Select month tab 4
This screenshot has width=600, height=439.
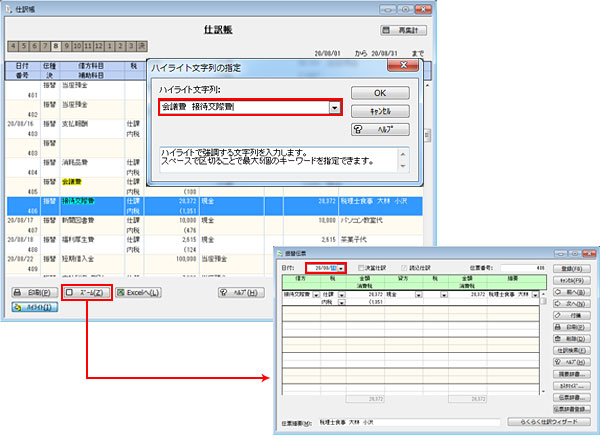[13, 46]
